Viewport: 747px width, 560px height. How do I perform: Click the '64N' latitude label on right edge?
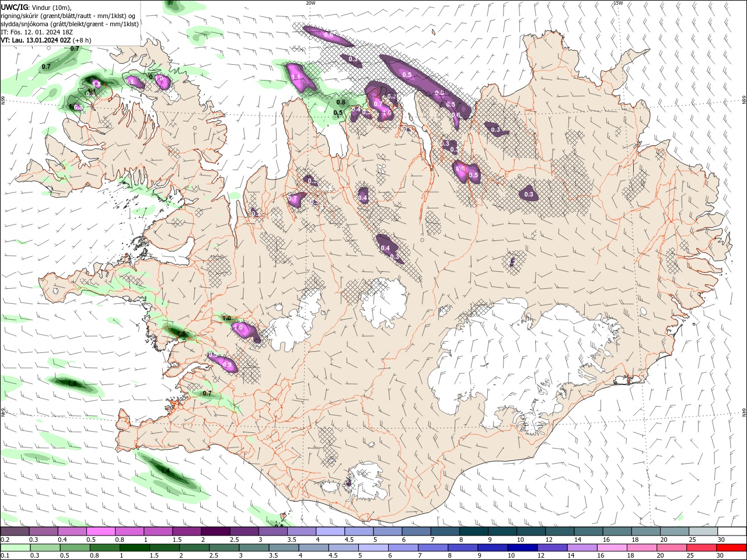[744, 412]
